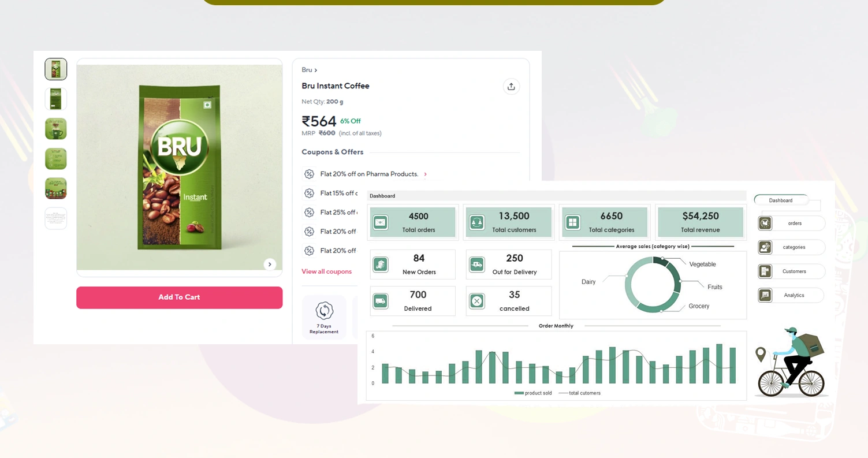Image resolution: width=868 pixels, height=458 pixels.
Task: Click the Customers icon in the sidebar
Action: pos(765,271)
